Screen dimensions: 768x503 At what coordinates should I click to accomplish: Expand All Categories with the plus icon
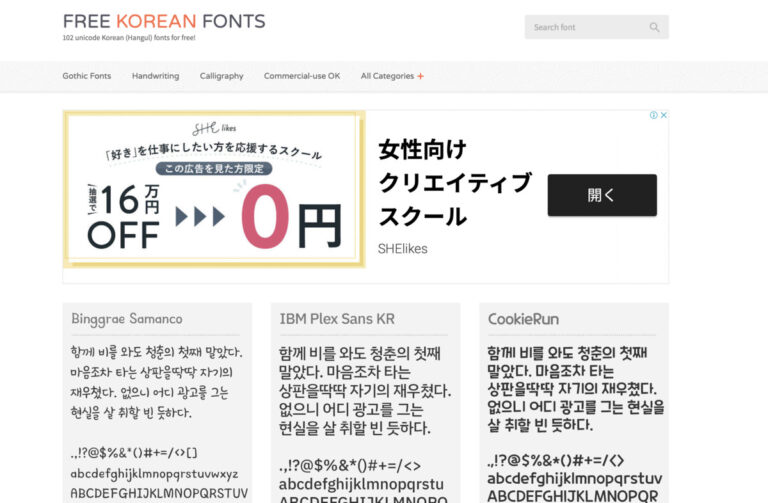pyautogui.click(x=420, y=76)
